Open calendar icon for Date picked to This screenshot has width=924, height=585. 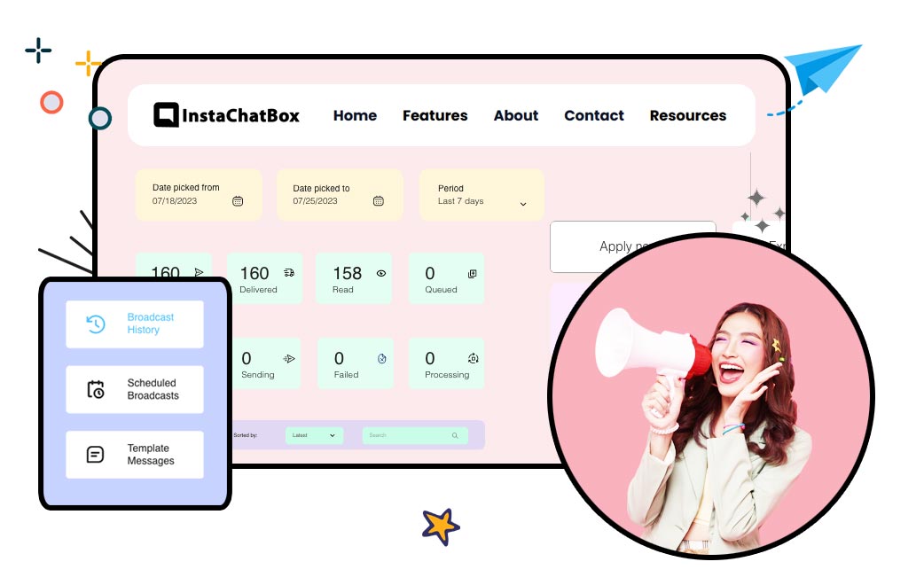point(379,201)
